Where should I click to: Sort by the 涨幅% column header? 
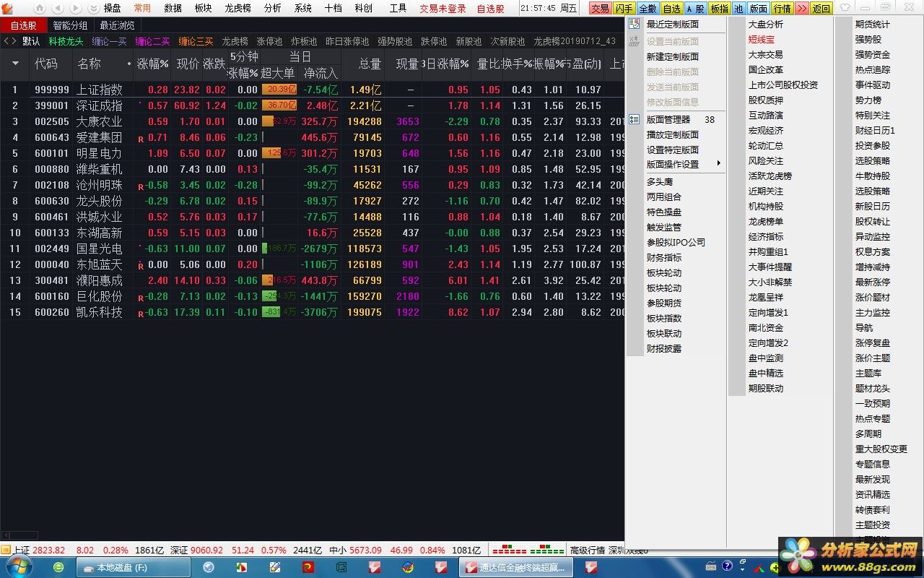pos(152,64)
